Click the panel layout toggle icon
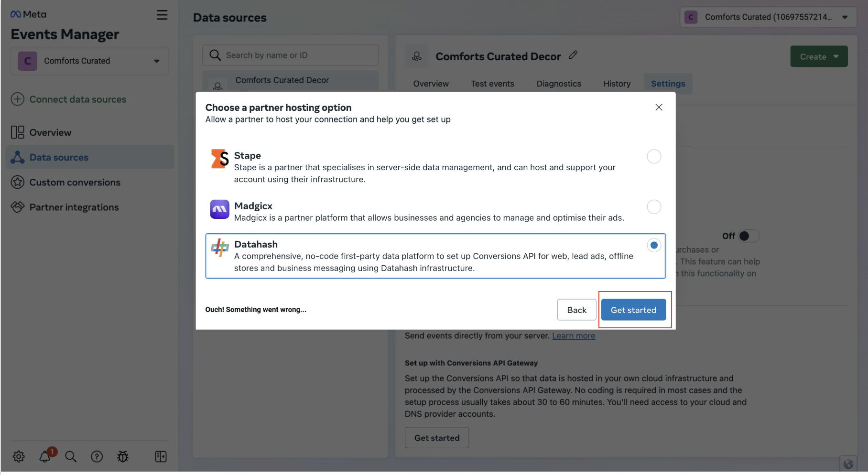The width and height of the screenshot is (868, 475). [161, 456]
